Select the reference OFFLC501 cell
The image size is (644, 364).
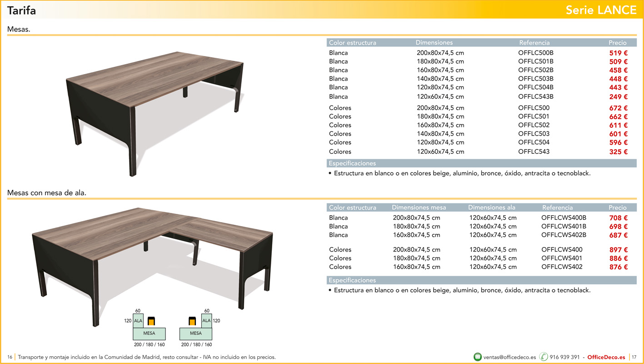pos(534,116)
